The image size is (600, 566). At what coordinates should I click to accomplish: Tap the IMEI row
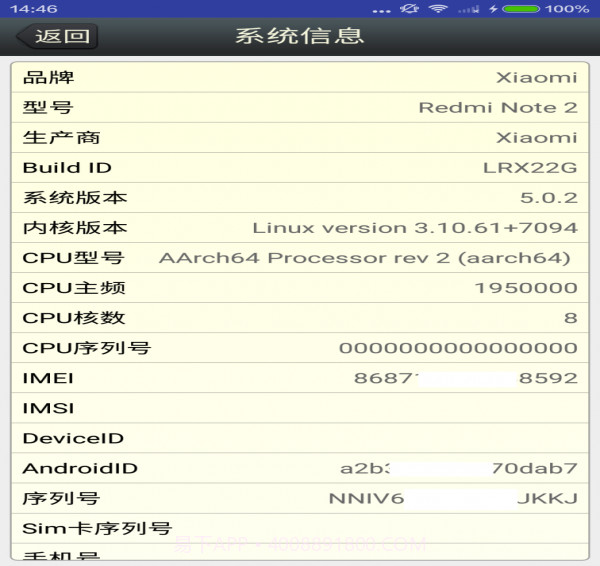[300, 378]
